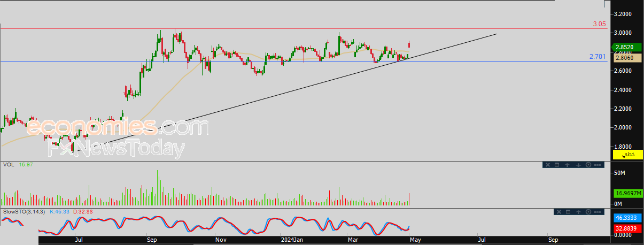Open SlowSTO indicator settings gear
The width and height of the screenshot is (644, 245).
[588, 212]
